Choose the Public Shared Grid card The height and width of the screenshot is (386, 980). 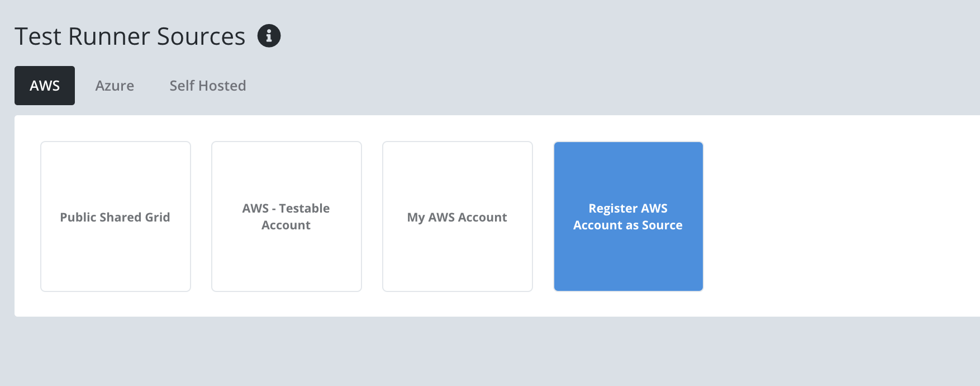coord(116,216)
